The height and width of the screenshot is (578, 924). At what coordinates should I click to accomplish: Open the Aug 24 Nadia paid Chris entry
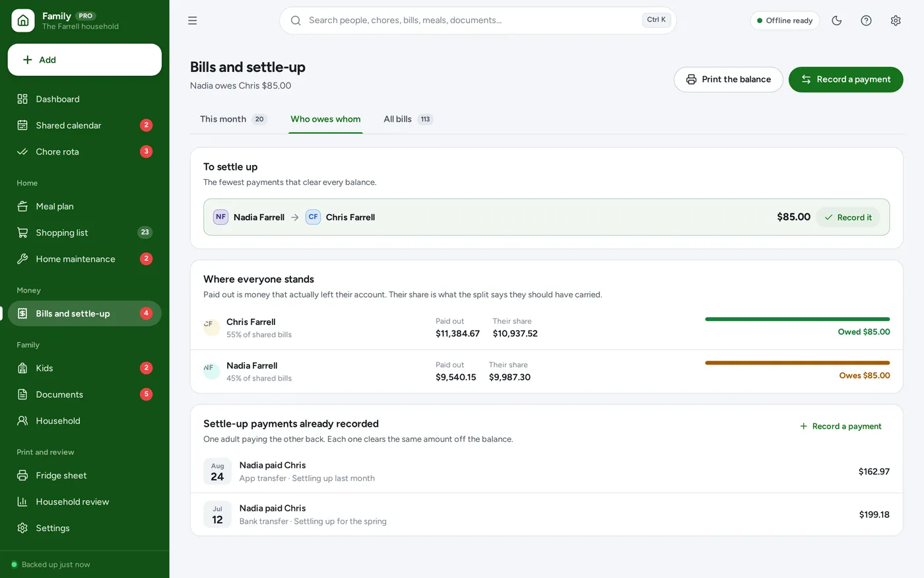coord(546,472)
